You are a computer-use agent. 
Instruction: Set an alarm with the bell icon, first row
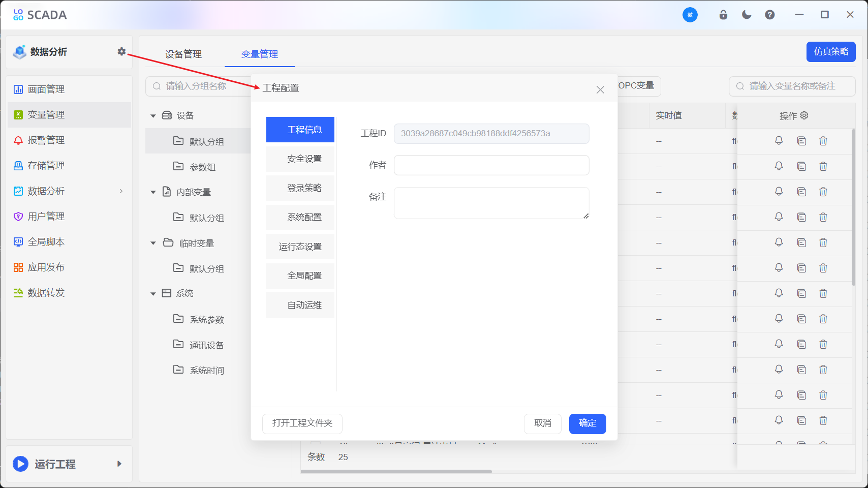pyautogui.click(x=779, y=141)
